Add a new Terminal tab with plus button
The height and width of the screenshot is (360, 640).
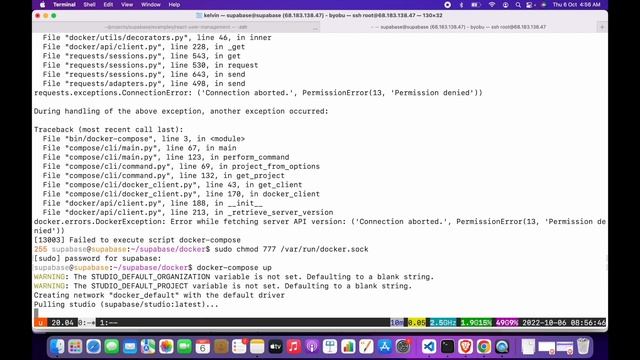[602, 27]
